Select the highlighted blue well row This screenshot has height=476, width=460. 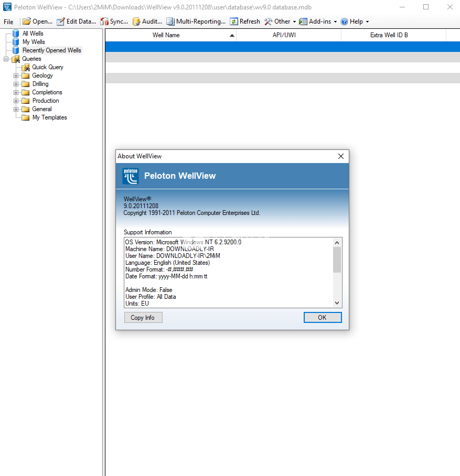[x=283, y=47]
